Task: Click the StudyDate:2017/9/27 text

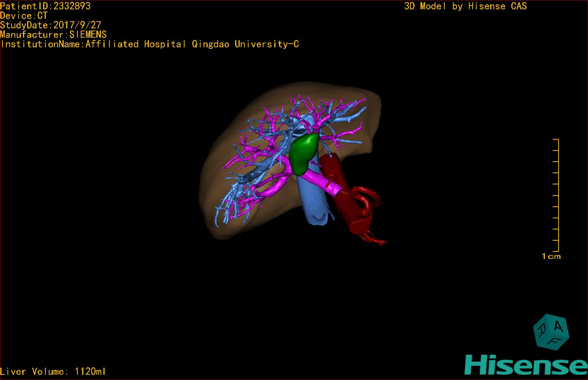Action: coord(51,25)
